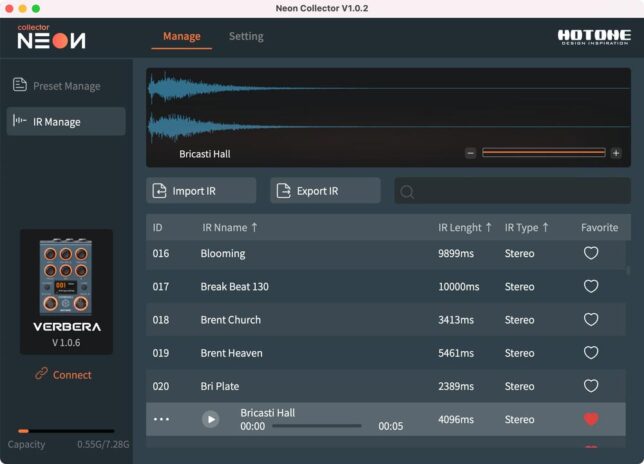This screenshot has height=464, width=644.
Task: Click the Export IR file icon
Action: point(283,191)
